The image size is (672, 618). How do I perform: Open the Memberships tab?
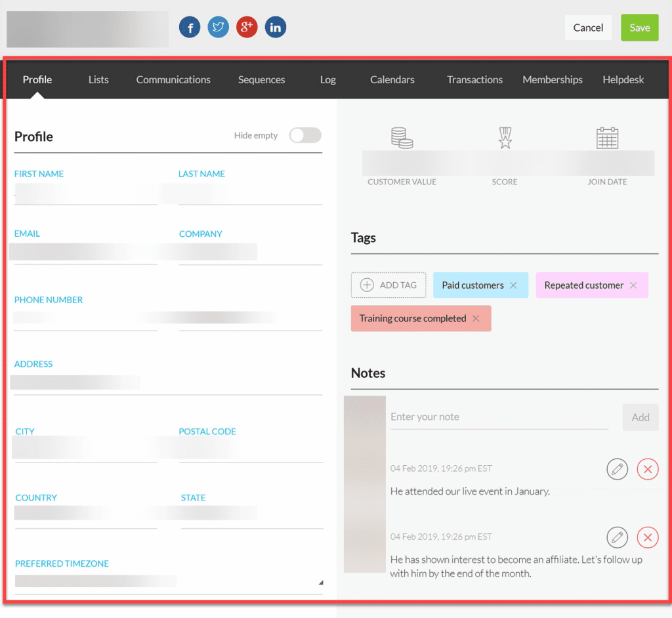553,80
